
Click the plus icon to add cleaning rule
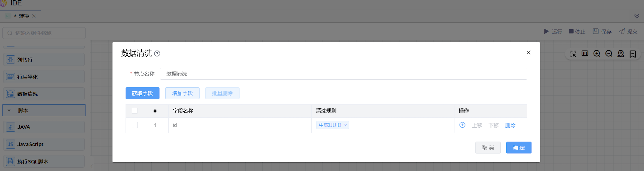pos(462,125)
